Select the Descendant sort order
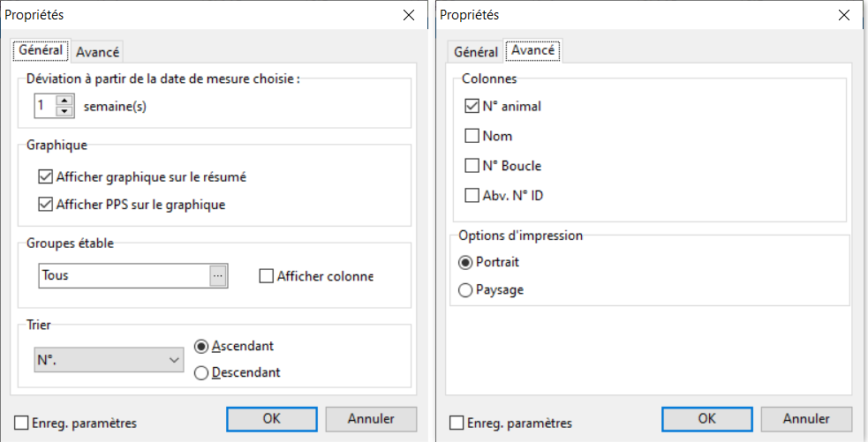Viewport: 868px width, 442px height. pyautogui.click(x=200, y=372)
